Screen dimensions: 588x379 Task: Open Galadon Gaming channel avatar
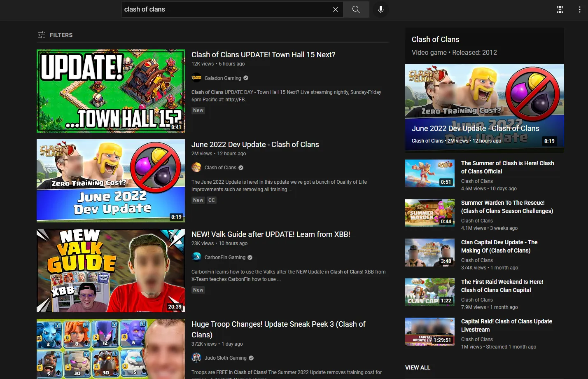point(196,78)
